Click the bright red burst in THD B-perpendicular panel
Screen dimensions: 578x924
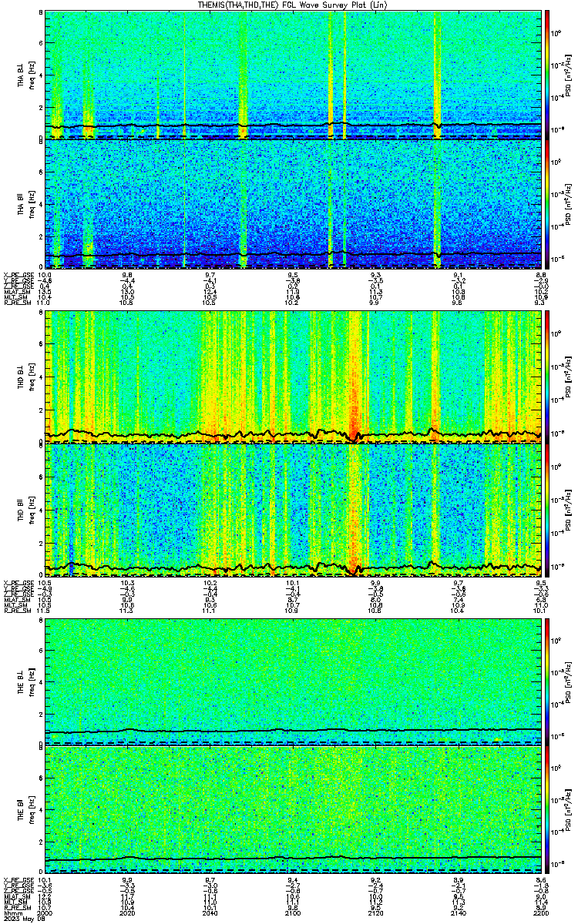point(355,423)
